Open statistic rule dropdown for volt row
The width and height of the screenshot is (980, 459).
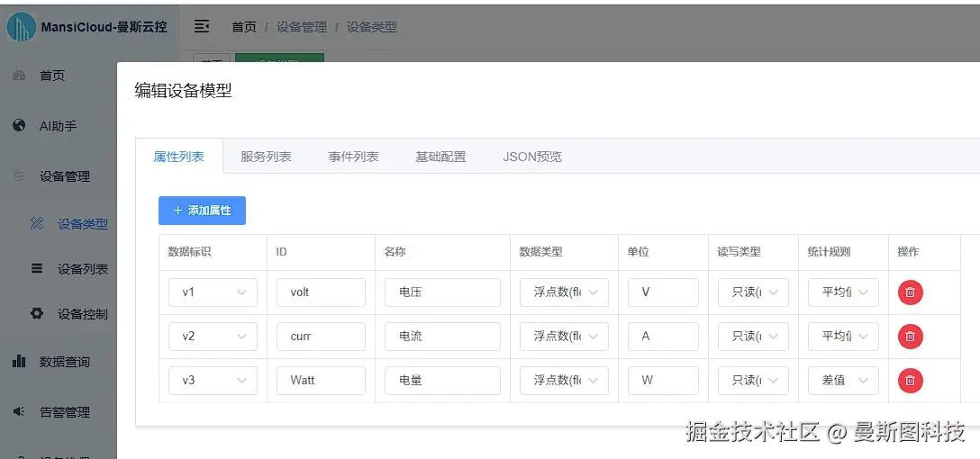[843, 292]
